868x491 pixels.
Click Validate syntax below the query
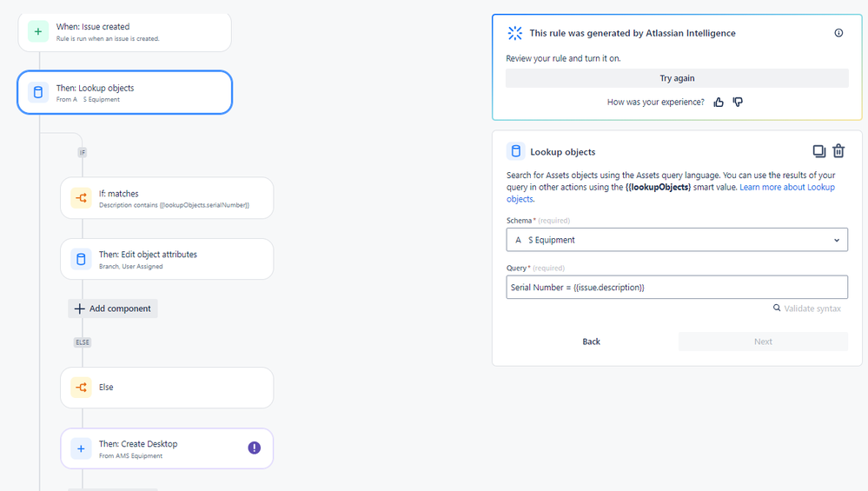807,309
